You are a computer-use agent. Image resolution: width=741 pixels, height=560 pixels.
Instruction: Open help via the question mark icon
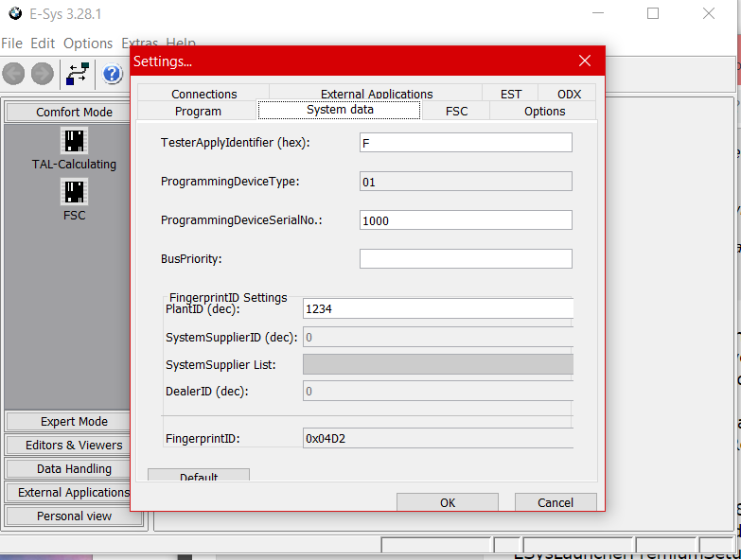113,74
